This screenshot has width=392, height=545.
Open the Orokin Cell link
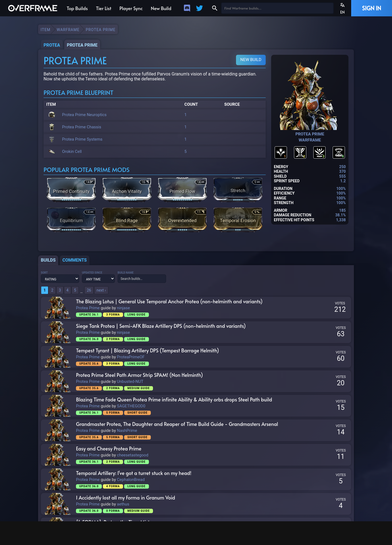pos(72,152)
